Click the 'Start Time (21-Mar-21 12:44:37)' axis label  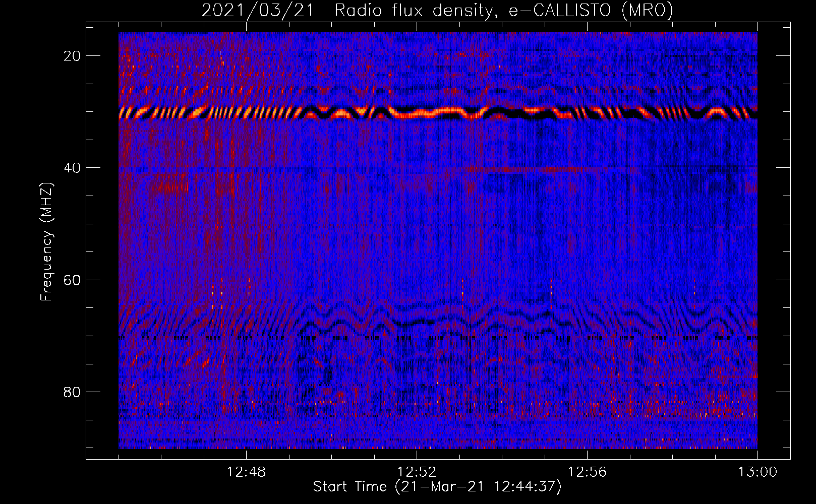click(437, 487)
